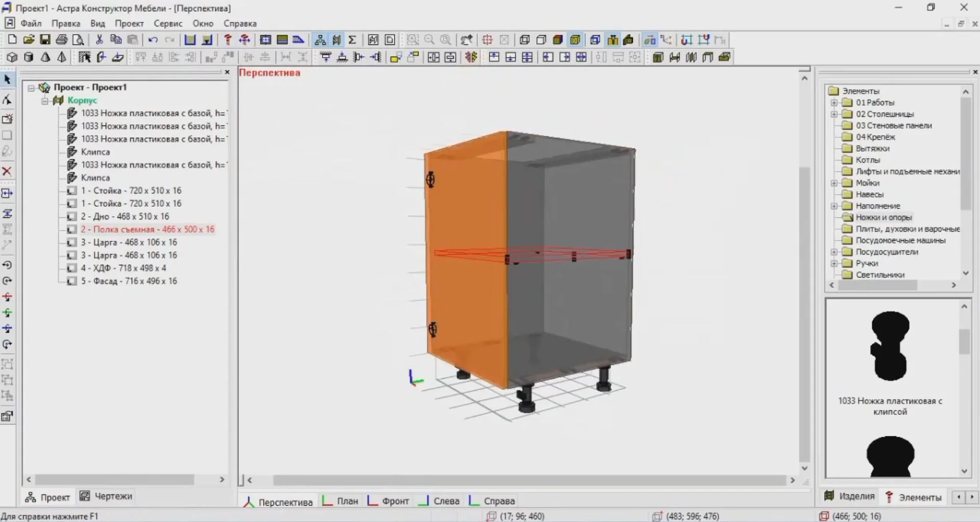Open the Чертежи panel tab
Image resolution: width=980 pixels, height=522 pixels.
point(106,496)
